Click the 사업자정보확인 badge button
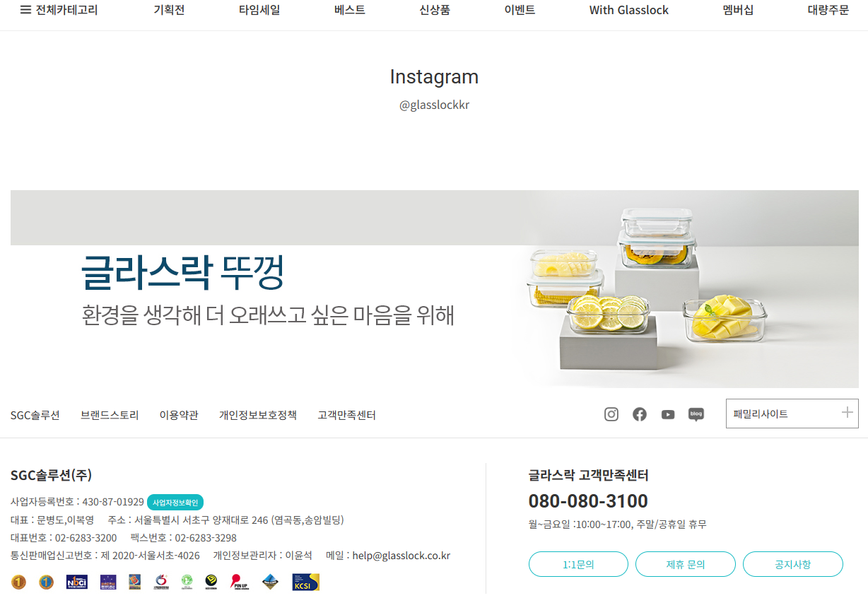This screenshot has width=868, height=615. pyautogui.click(x=175, y=503)
